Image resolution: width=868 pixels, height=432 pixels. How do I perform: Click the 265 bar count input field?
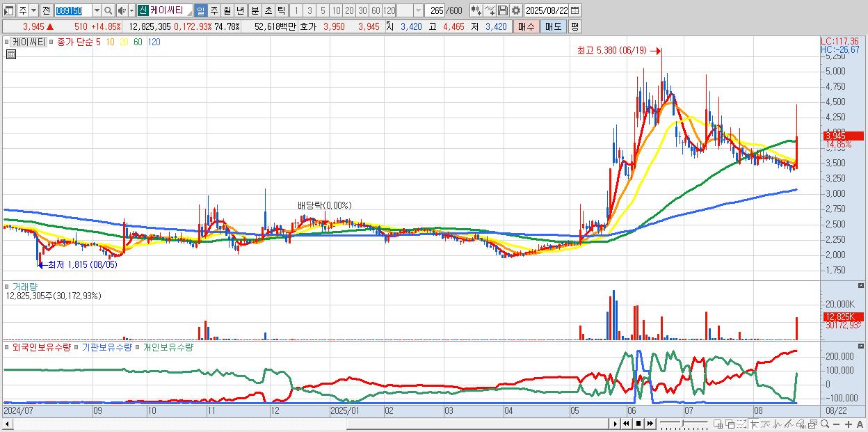pos(433,10)
